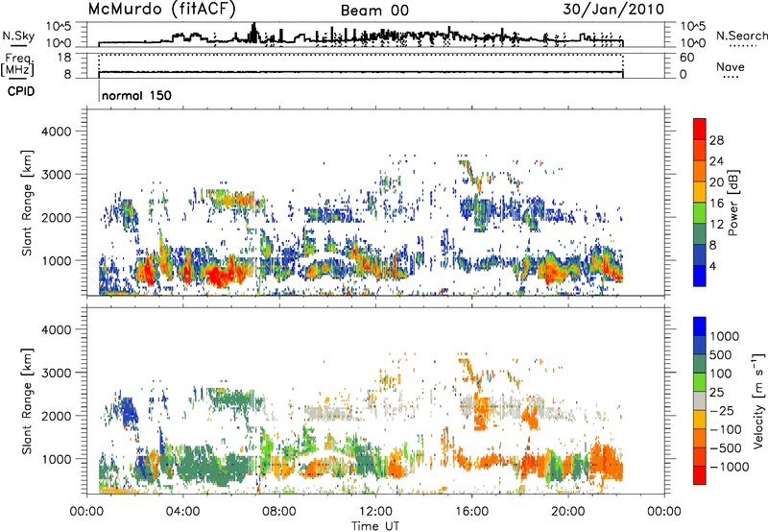
Task: Click the grey band of the velocity colorbar
Action: coord(700,401)
